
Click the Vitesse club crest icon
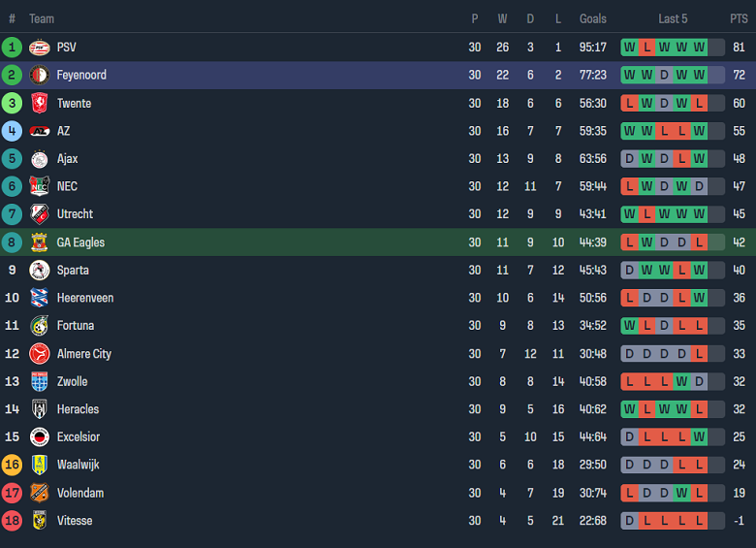(39, 521)
